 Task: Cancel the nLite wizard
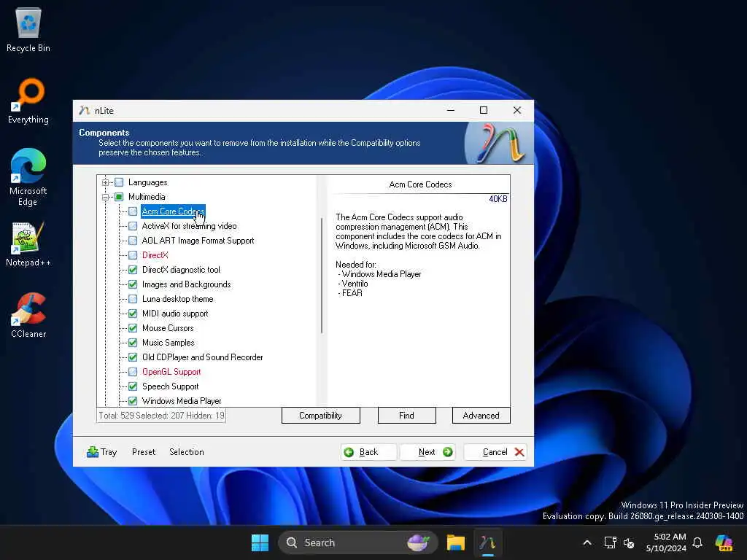[495, 452]
